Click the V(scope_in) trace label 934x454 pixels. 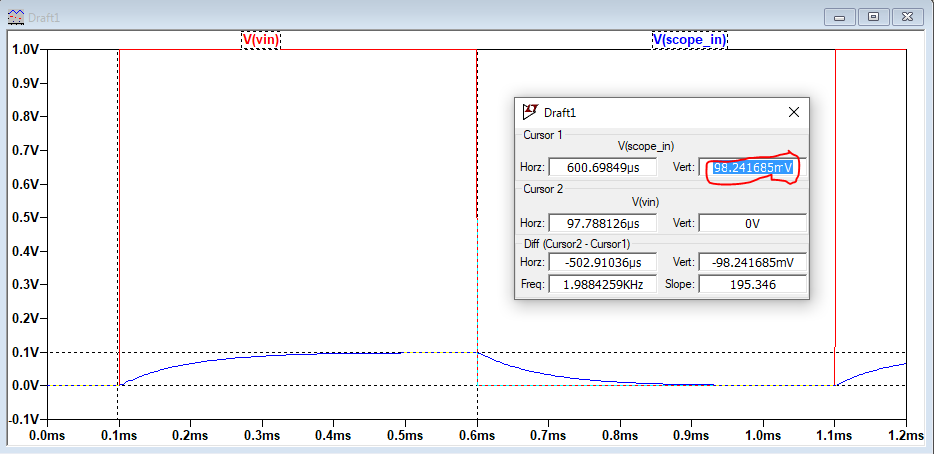689,40
